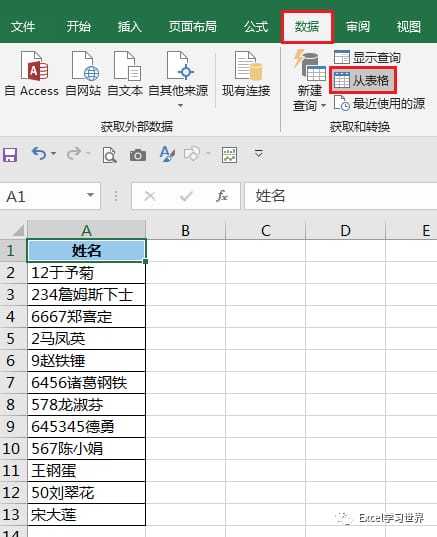437x537 pixels.
Task: Open the 文件 menu tab
Action: 23,27
